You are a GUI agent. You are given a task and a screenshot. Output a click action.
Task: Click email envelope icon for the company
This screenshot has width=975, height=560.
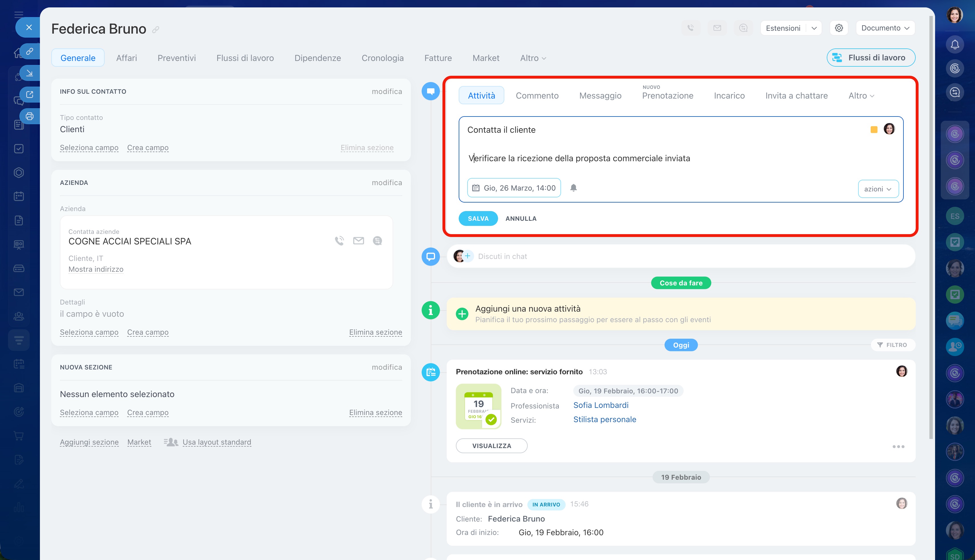(358, 241)
